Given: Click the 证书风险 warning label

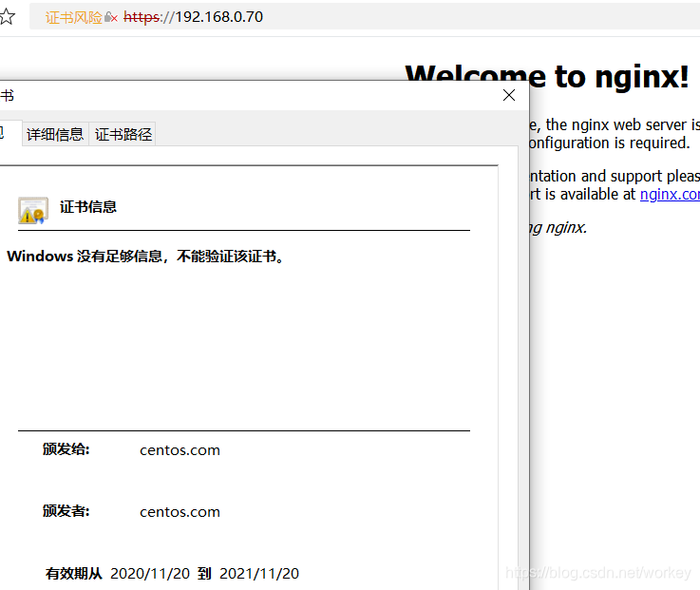Looking at the screenshot, I should [x=74, y=17].
